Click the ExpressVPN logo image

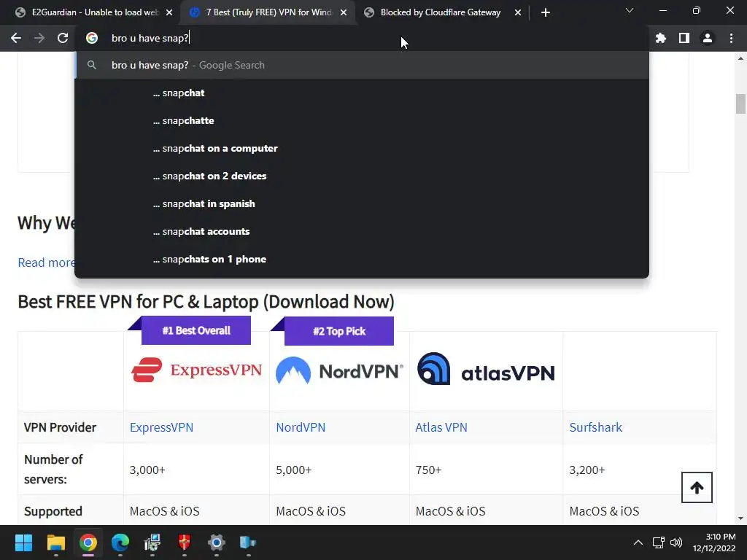pos(196,370)
